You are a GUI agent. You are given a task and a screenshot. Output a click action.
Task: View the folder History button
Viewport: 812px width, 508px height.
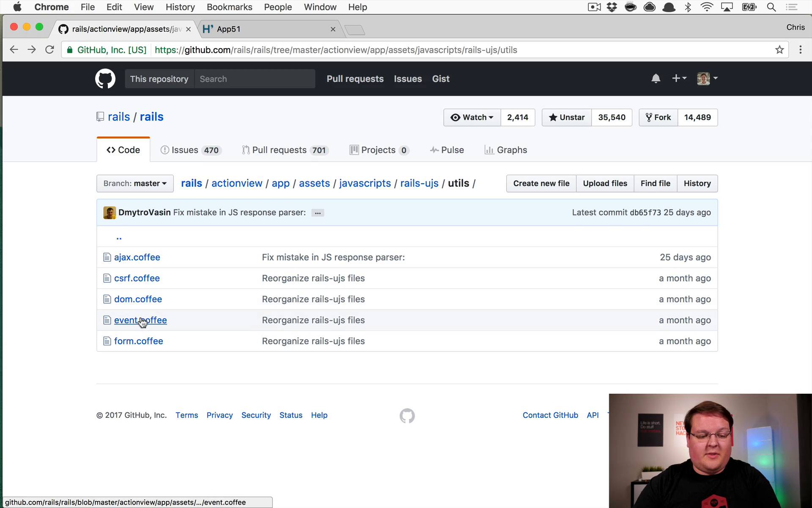coord(697,184)
